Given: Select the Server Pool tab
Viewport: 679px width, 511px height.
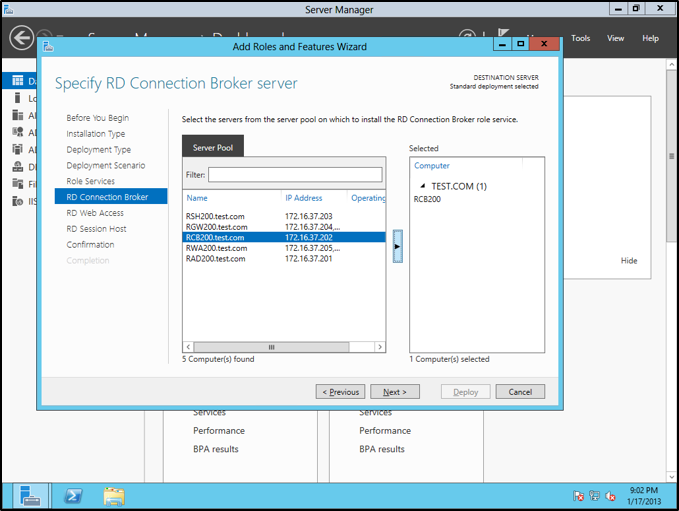Looking at the screenshot, I should 212,147.
